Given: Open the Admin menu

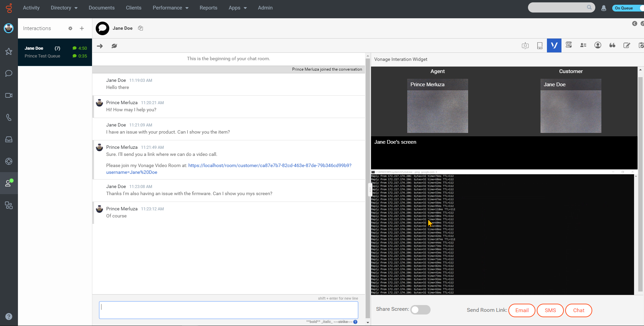Looking at the screenshot, I should point(265,8).
